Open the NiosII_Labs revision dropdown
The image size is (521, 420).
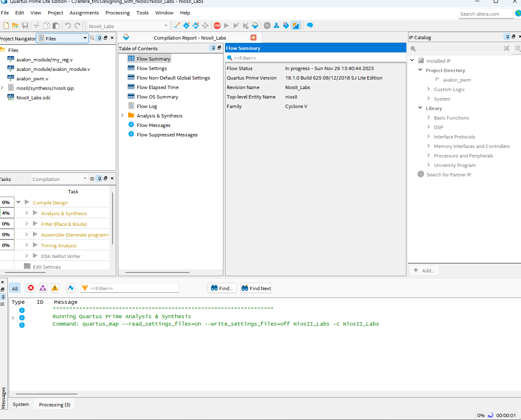pyautogui.click(x=128, y=26)
